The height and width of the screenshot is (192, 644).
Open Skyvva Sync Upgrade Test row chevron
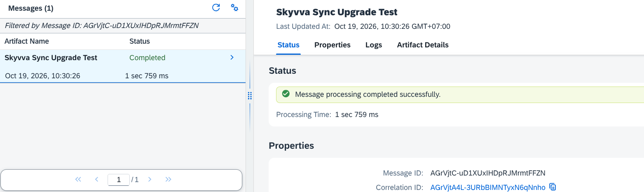pyautogui.click(x=232, y=58)
